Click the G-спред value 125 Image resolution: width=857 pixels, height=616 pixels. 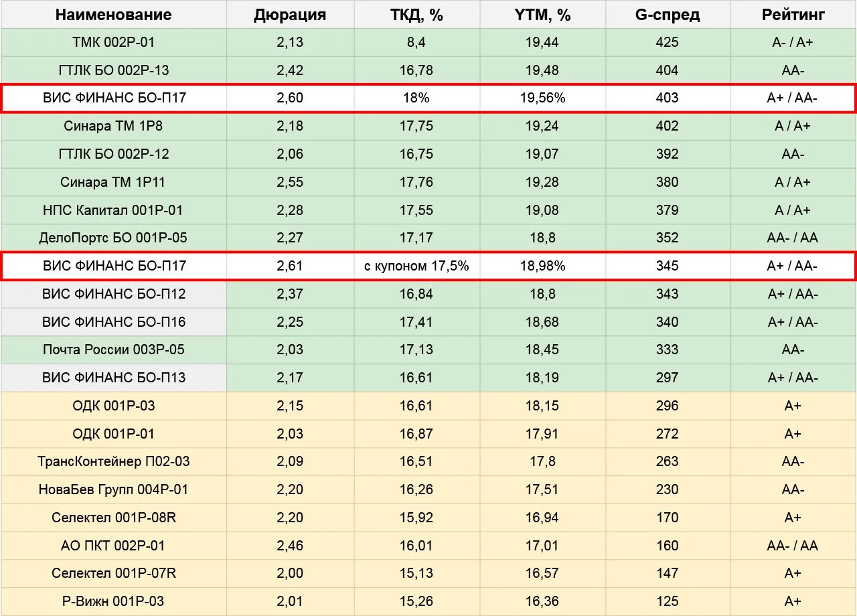click(668, 601)
